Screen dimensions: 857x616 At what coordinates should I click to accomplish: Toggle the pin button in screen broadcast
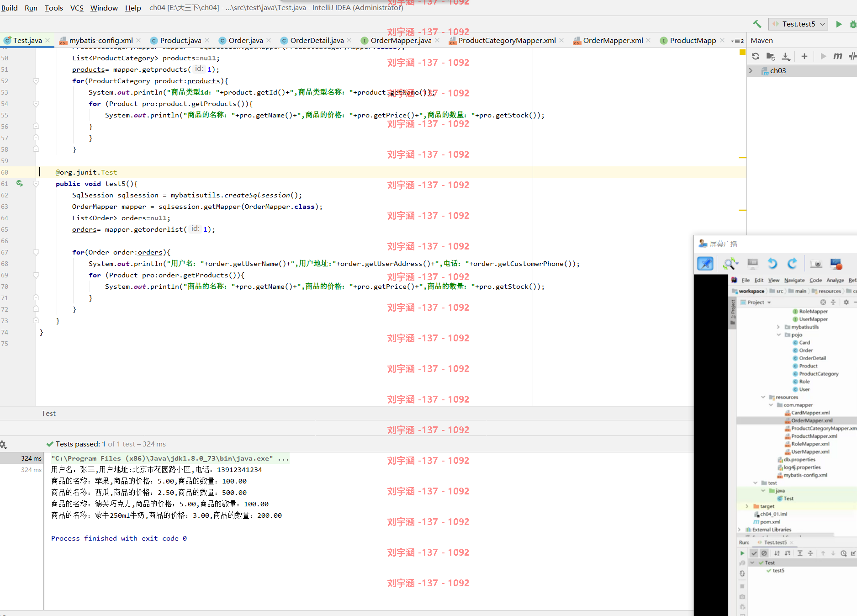point(705,264)
